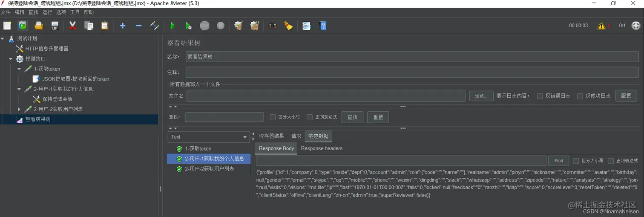The width and height of the screenshot is (644, 217).
Task: Toggle 区分大小写 beside the 查找 search field
Action: coord(273,117)
